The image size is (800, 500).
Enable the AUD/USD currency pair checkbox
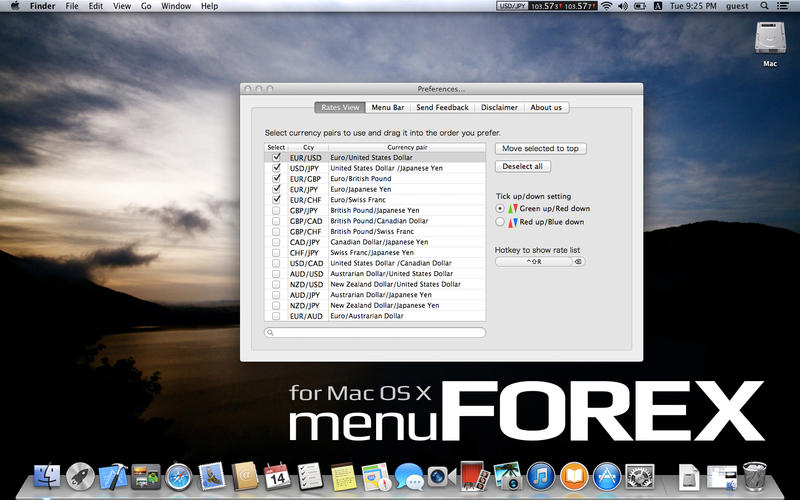tap(276, 273)
